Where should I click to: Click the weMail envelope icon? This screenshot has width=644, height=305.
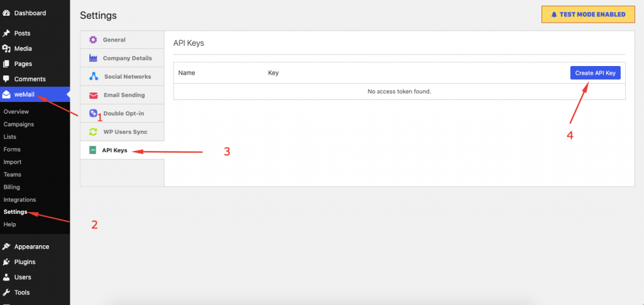(x=6, y=94)
